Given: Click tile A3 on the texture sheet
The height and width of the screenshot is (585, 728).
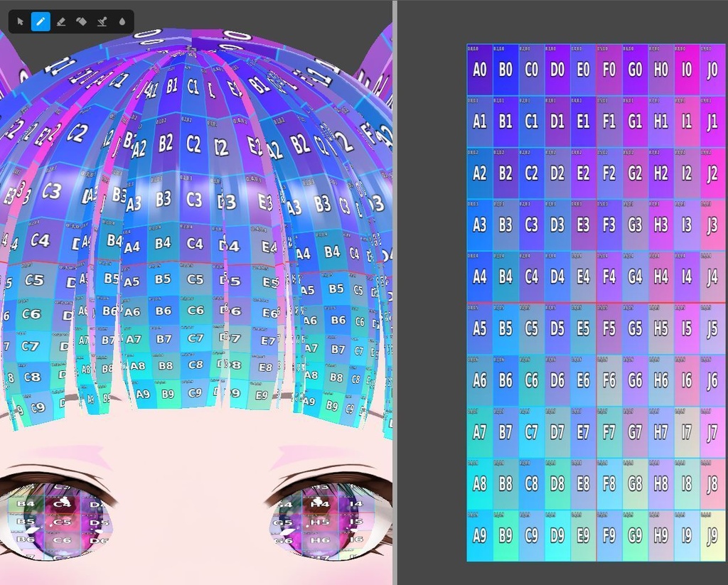Looking at the screenshot, I should tap(480, 225).
